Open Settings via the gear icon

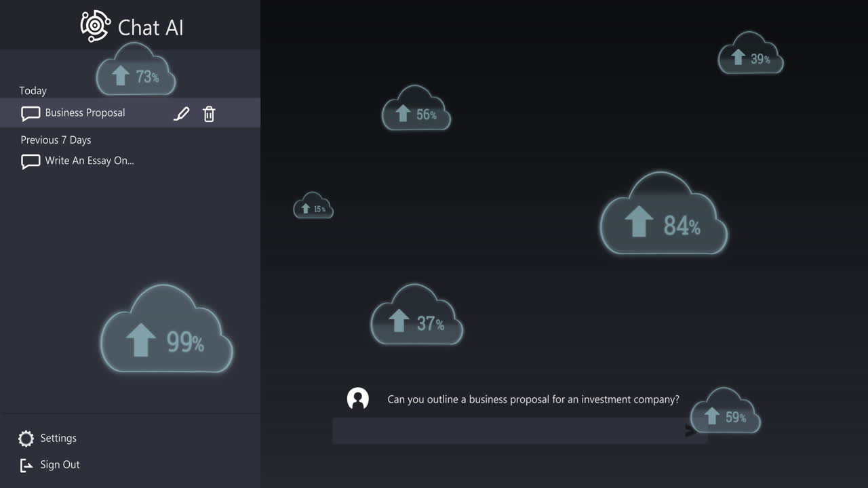25,439
